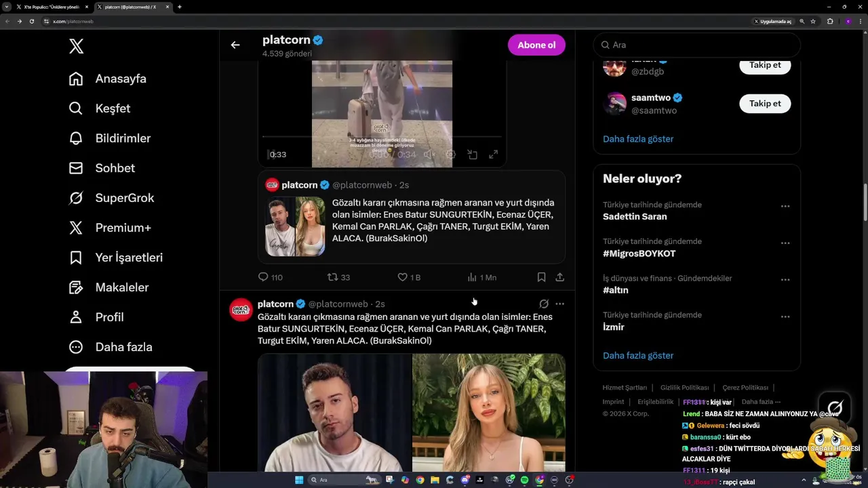This screenshot has height=488, width=868.
Task: Follow saamtwo with Takip et
Action: [x=765, y=104]
